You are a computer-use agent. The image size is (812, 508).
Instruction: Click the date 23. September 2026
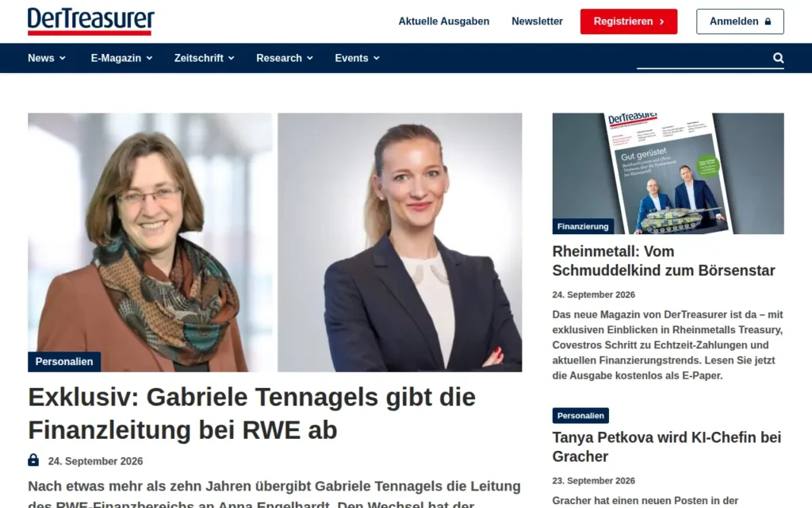(x=593, y=480)
